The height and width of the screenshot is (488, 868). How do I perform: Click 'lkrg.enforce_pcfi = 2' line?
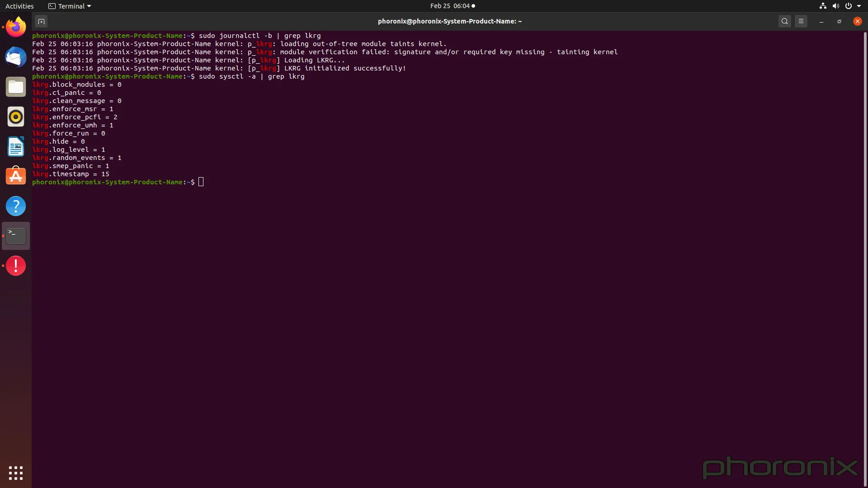pyautogui.click(x=75, y=117)
